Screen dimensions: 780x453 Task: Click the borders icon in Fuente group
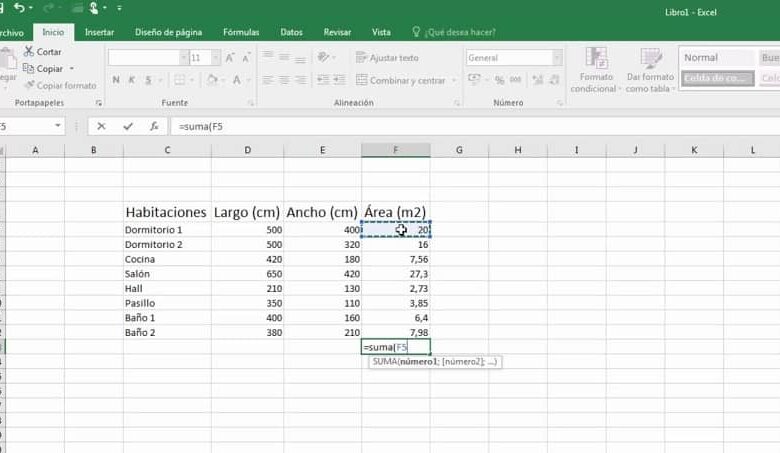180,80
